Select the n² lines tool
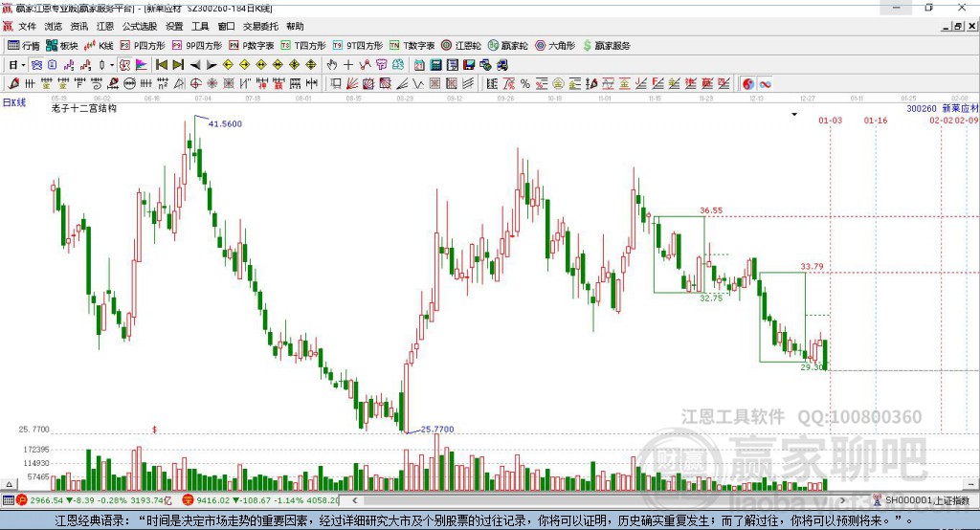 point(163,84)
